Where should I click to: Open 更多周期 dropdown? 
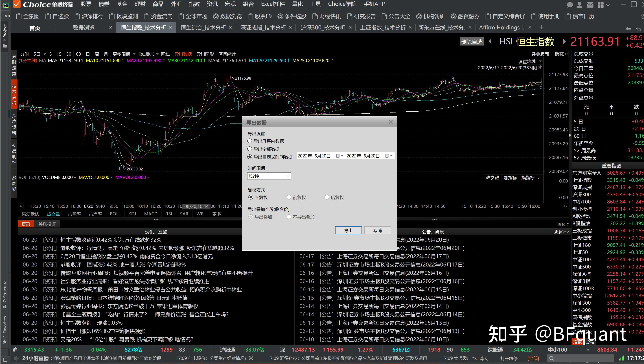pyautogui.click(x=124, y=54)
